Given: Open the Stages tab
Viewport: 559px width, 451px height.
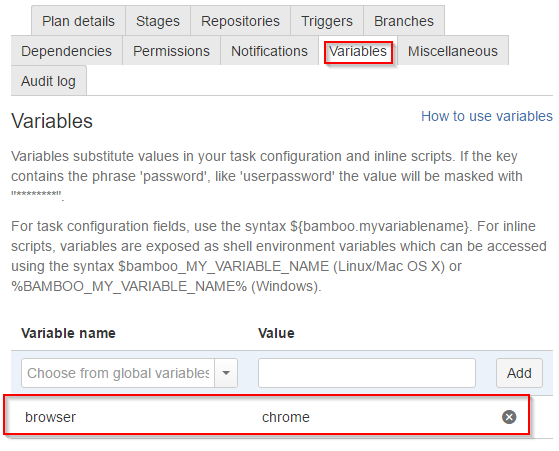Looking at the screenshot, I should coord(158,21).
